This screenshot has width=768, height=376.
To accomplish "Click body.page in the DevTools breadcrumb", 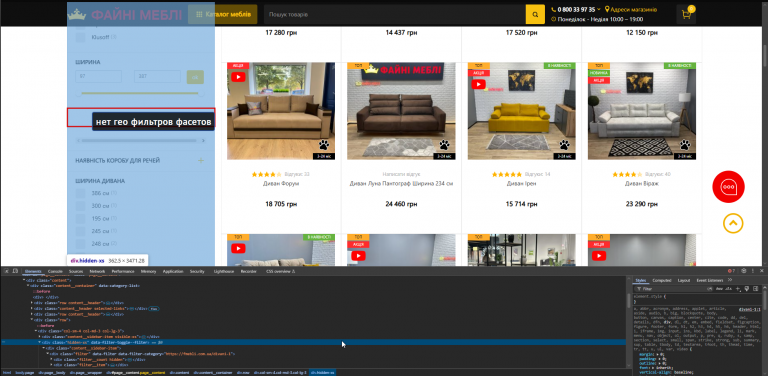I will coord(24,373).
